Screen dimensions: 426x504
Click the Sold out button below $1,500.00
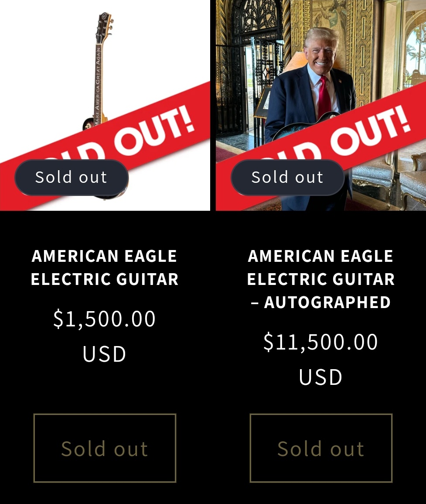[105, 448]
